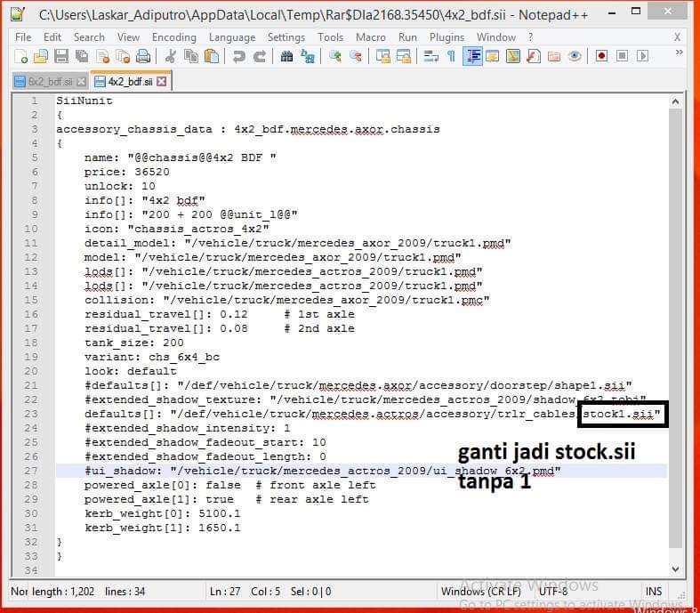700x613 pixels.
Task: Toggle word wrap toolbar icon
Action: click(430, 56)
